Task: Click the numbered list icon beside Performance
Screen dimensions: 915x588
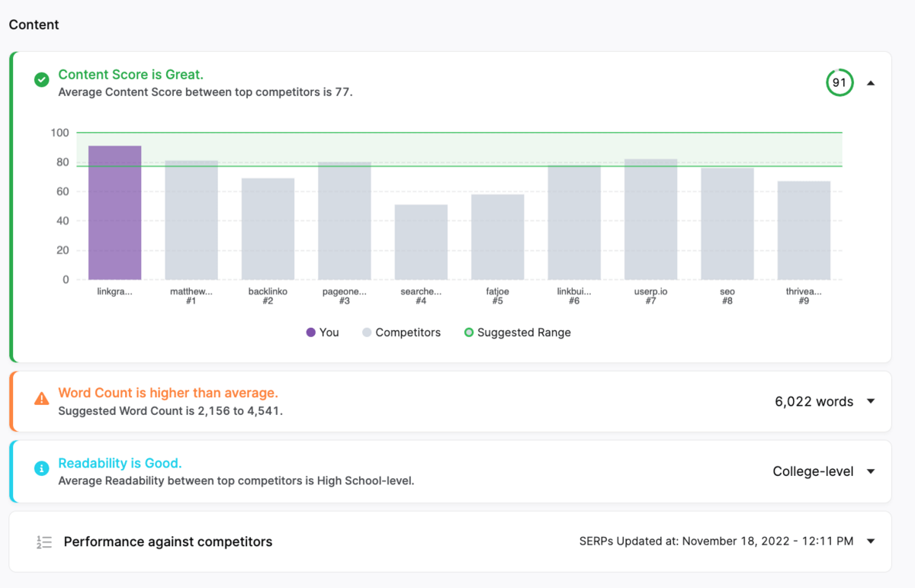Action: pyautogui.click(x=44, y=542)
